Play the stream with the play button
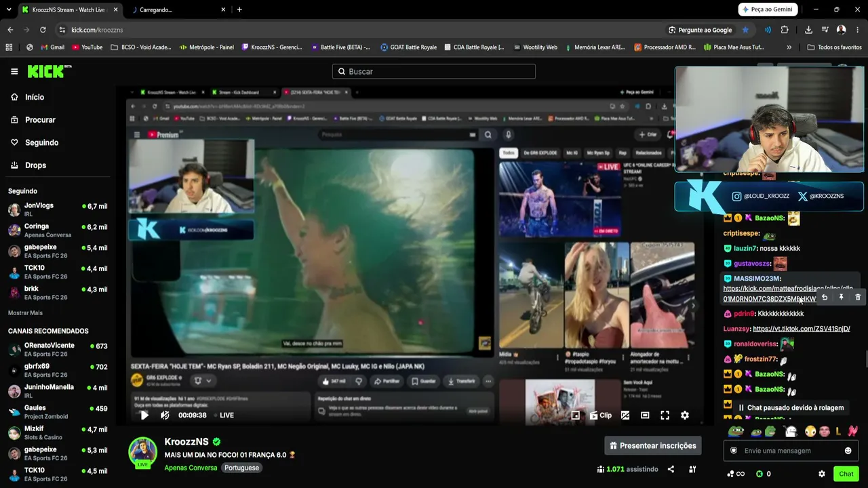This screenshot has width=868, height=488. pos(144,415)
